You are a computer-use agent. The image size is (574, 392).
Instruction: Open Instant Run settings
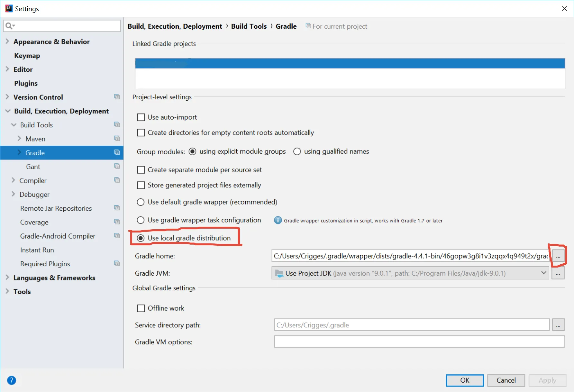click(37, 250)
